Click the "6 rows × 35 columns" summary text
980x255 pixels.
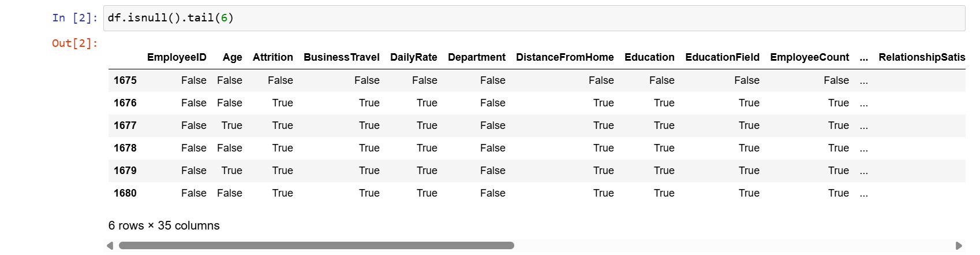coord(164,226)
